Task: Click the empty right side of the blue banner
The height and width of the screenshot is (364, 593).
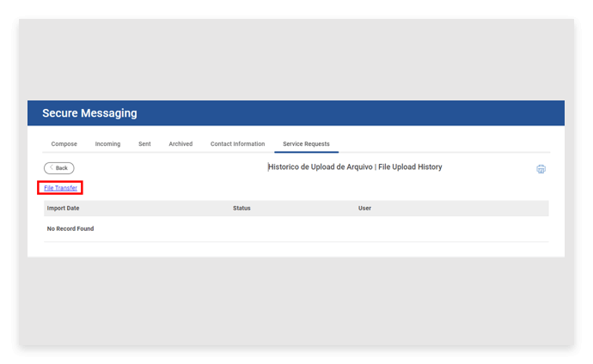Action: (430, 113)
